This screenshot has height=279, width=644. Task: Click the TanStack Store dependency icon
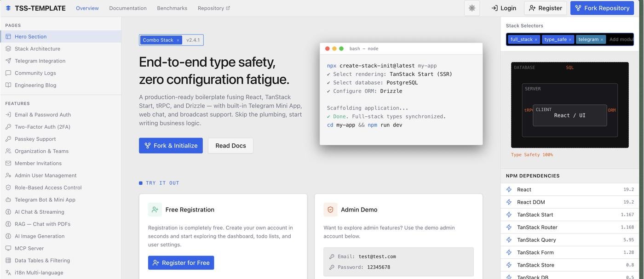(x=509, y=265)
